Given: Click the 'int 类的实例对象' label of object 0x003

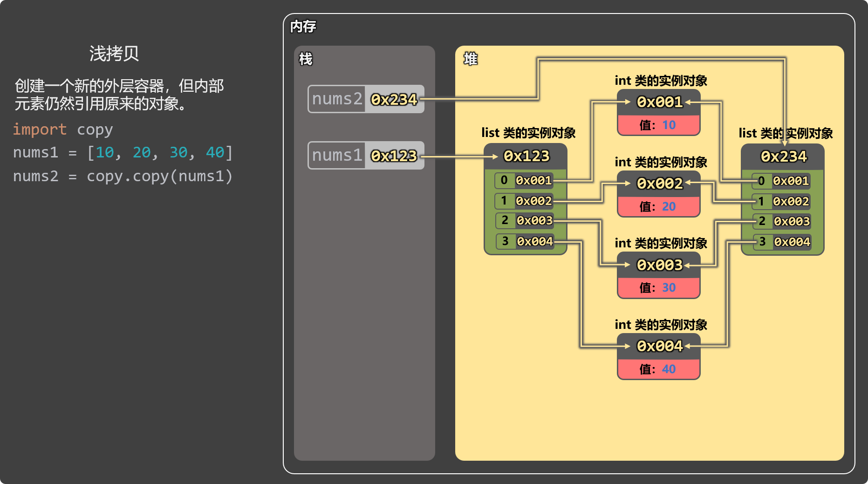Looking at the screenshot, I should point(661,243).
